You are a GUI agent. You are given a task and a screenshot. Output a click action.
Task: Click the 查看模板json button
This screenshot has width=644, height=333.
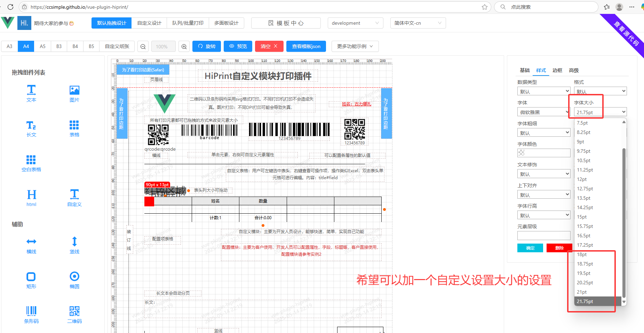coord(306,46)
